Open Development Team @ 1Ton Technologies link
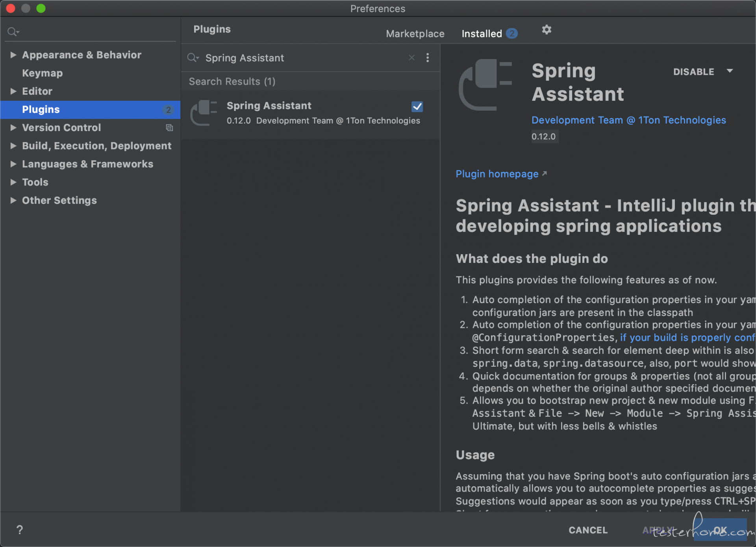This screenshot has height=547, width=756. pyautogui.click(x=628, y=120)
